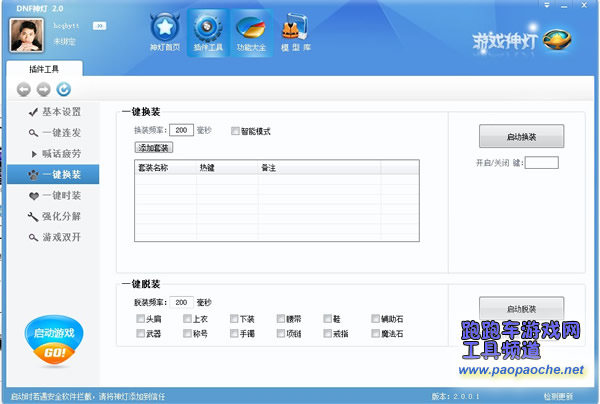This screenshot has width=600, height=404.
Task: Open the title bar dropdown menu arrow
Action: coord(547,5)
